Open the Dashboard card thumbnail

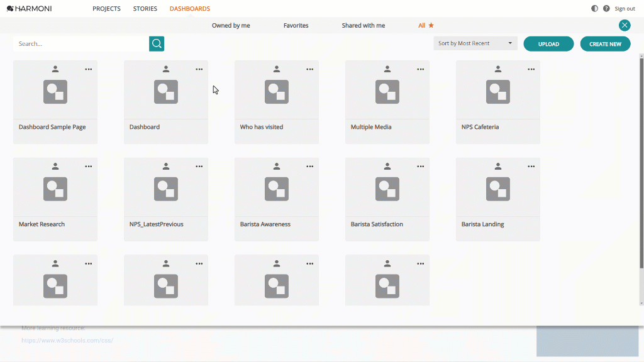166,92
